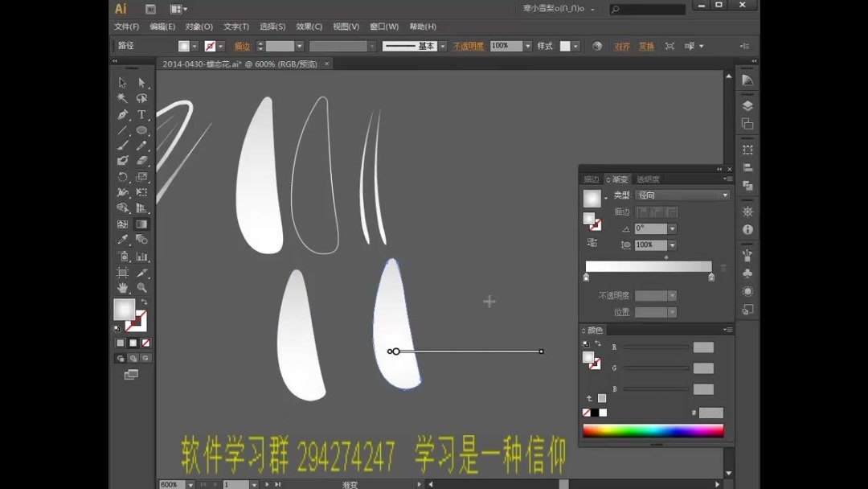Reset to default fill and stroke swatches
Image resolution: width=868 pixels, height=489 pixels.
(117, 327)
